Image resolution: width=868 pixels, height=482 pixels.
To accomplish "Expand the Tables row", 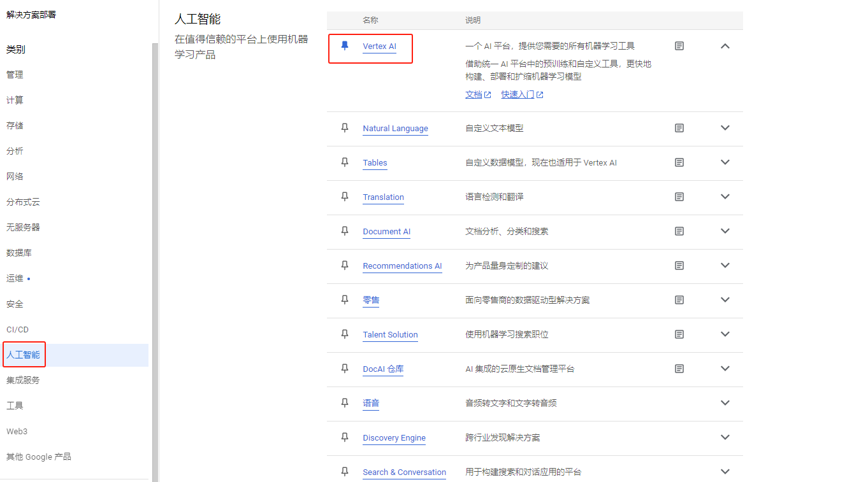I will point(725,162).
